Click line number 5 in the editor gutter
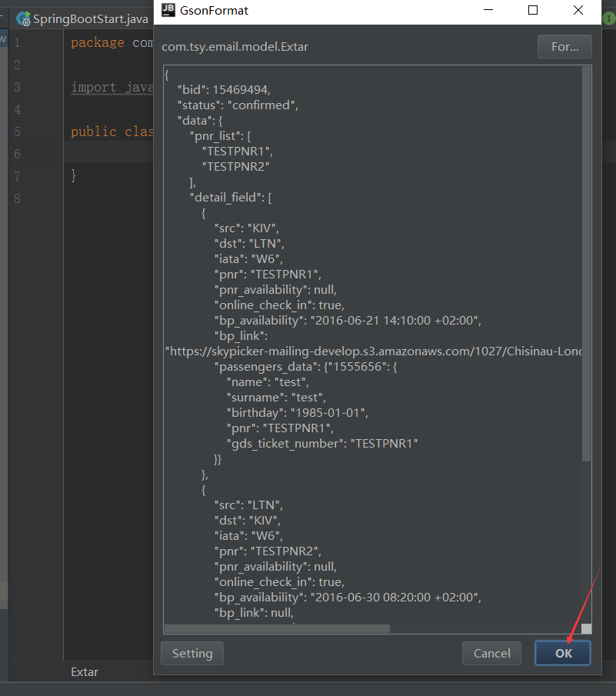Screen dimensions: 616x696 (16, 132)
